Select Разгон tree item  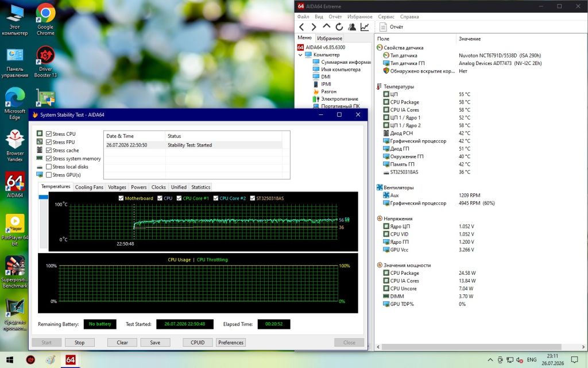(324, 91)
